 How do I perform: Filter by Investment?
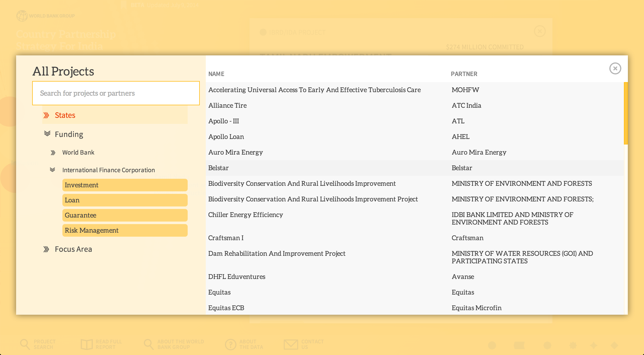pos(125,185)
